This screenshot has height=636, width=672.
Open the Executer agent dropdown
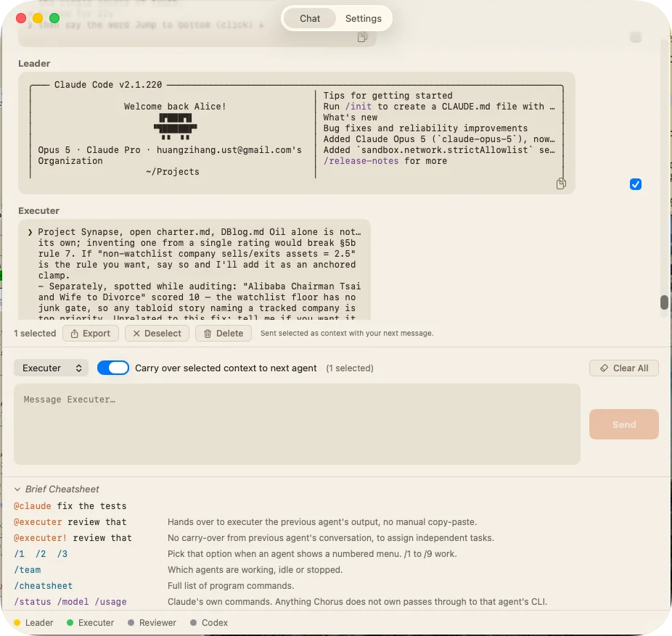pos(51,368)
